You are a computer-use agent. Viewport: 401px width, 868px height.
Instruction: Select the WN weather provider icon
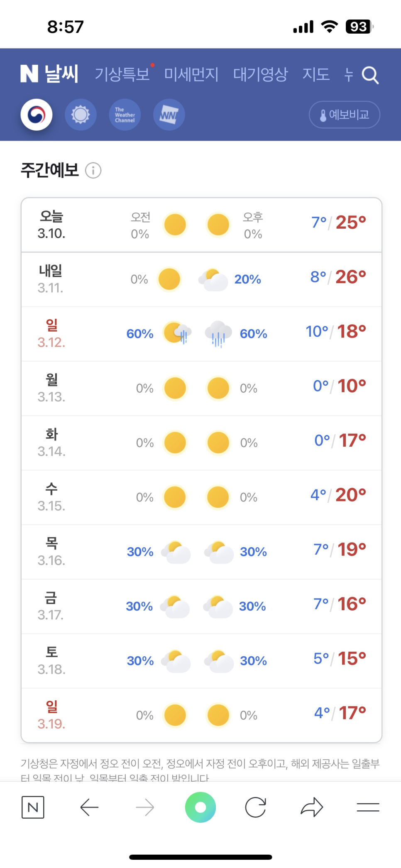click(x=169, y=115)
